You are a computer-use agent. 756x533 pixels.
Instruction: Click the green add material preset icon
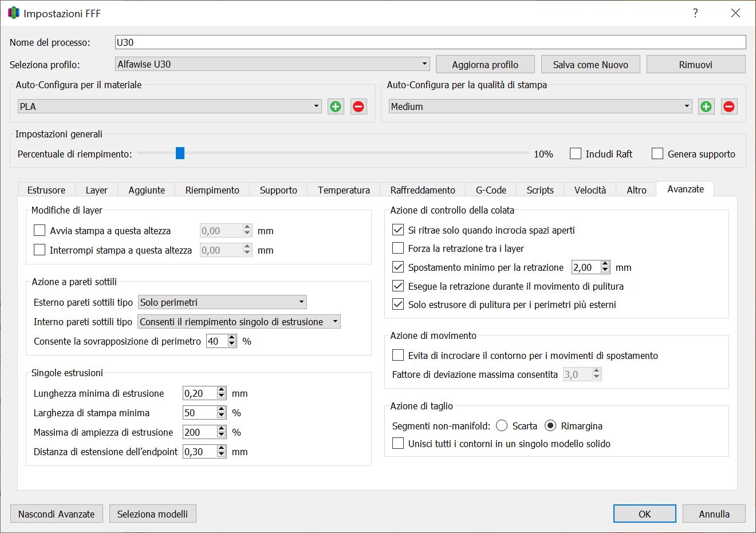336,106
